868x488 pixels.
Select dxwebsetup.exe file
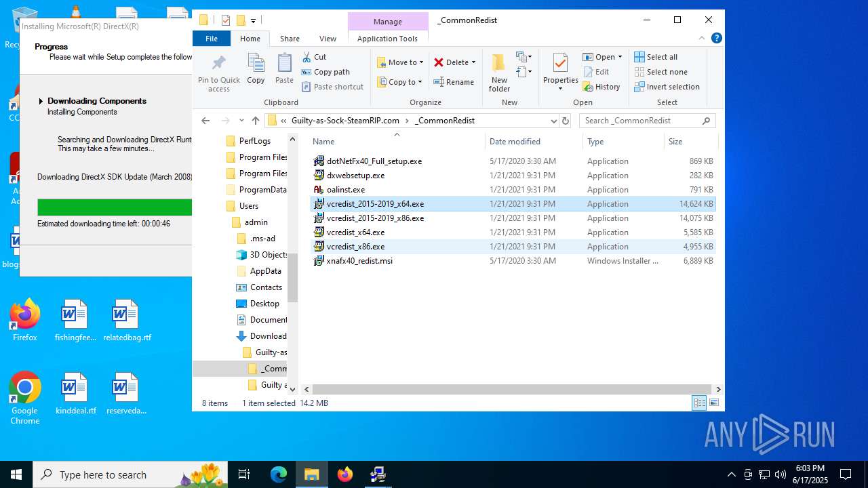pos(355,176)
